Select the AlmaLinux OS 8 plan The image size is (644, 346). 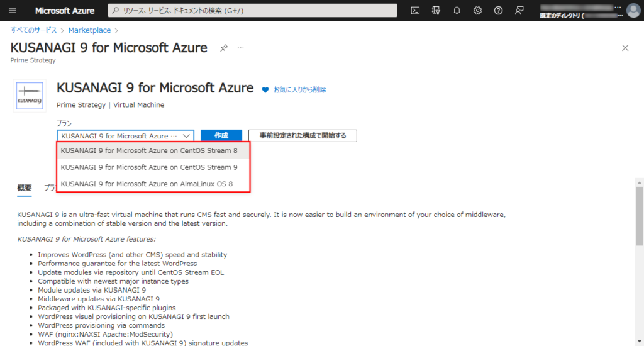point(153,184)
